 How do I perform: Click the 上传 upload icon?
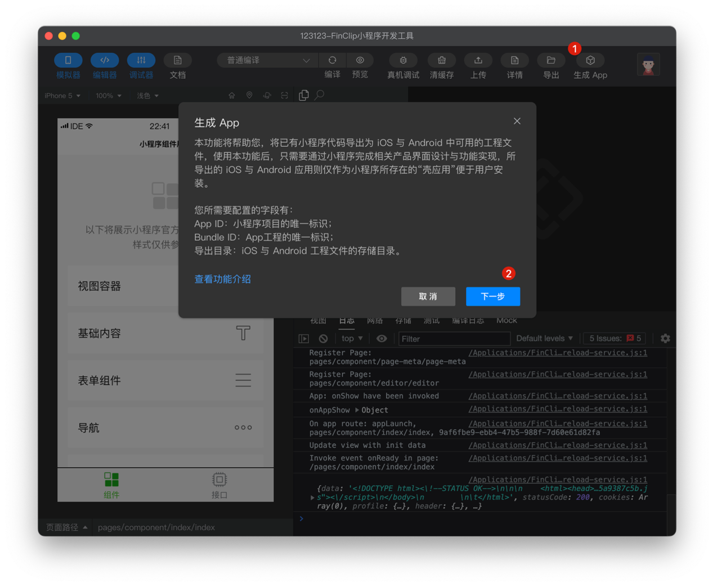[478, 60]
